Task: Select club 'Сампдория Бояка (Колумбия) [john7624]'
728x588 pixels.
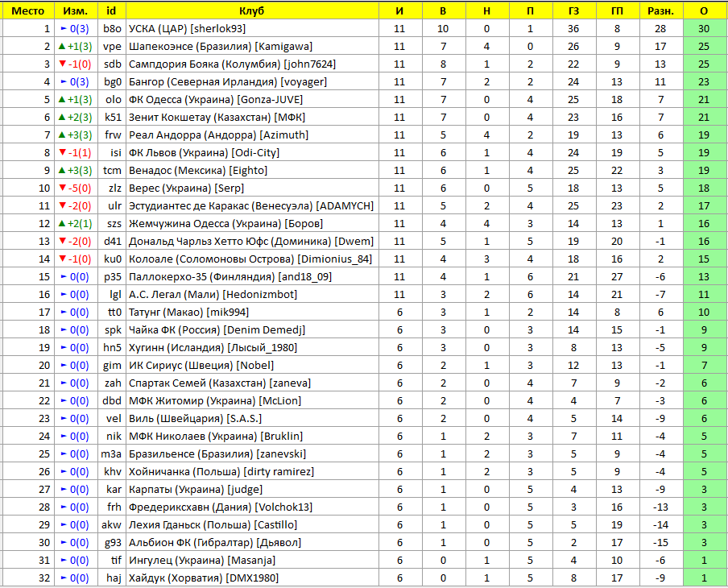Action: tap(232, 64)
